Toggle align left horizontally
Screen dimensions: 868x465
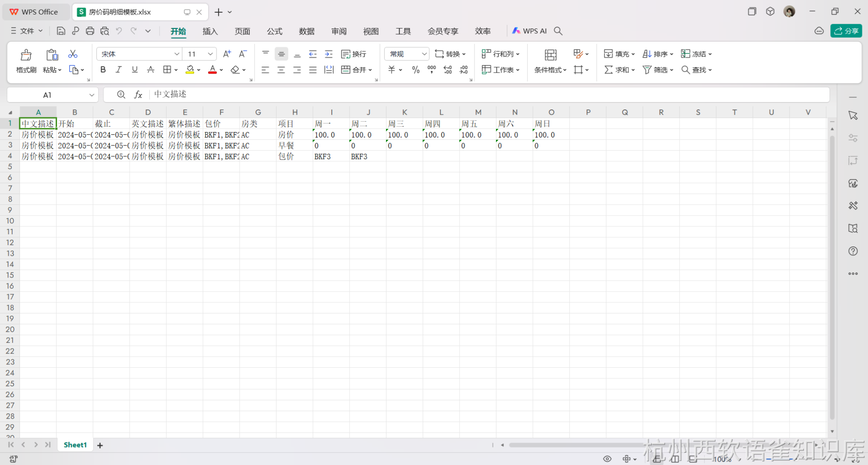click(266, 70)
